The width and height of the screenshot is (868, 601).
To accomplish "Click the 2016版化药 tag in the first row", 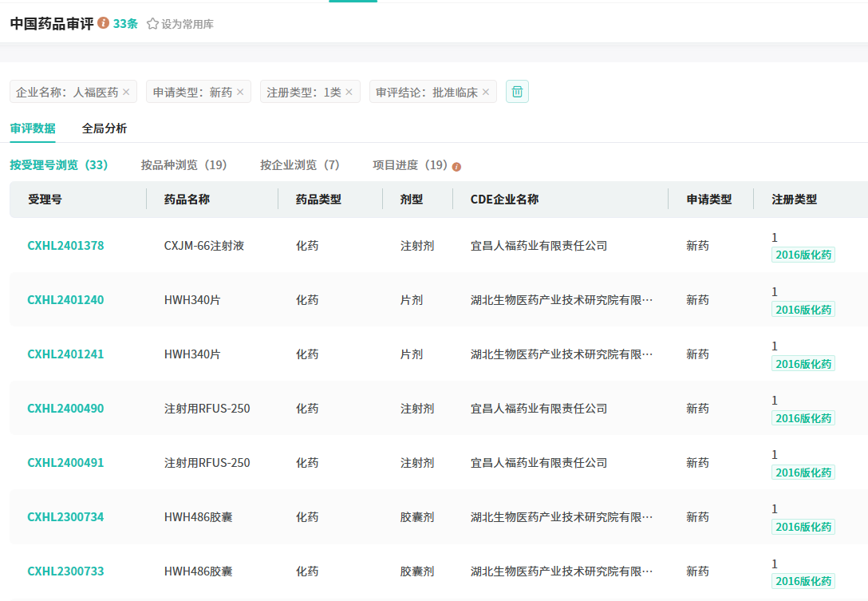I will 803,255.
